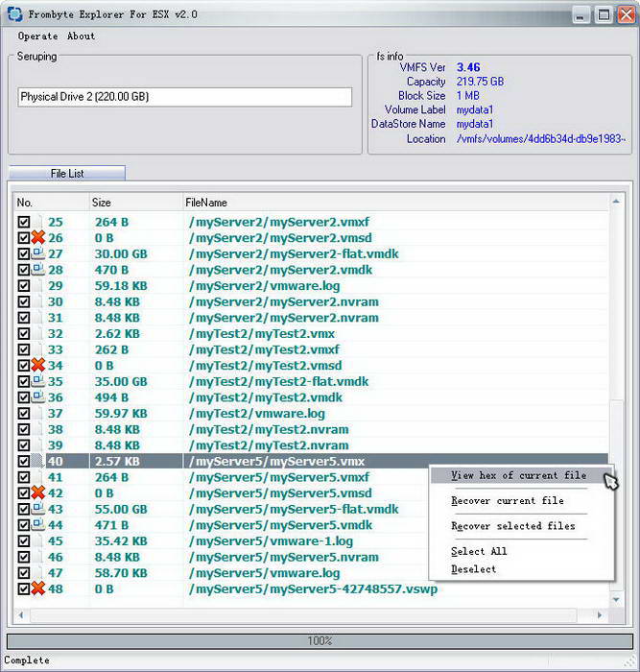
Task: Click the Physical Drive 2 input field
Action: click(x=184, y=97)
